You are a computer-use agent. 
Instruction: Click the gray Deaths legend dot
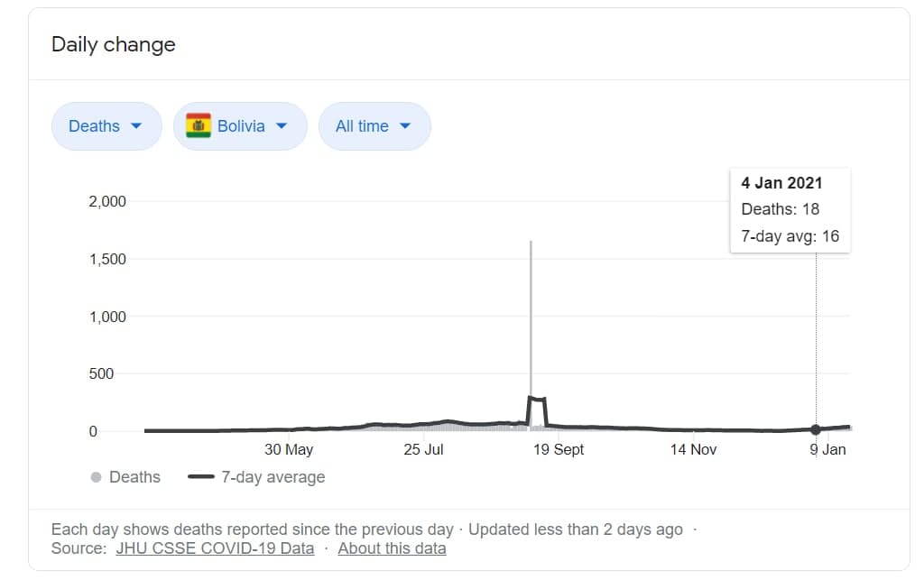[96, 477]
